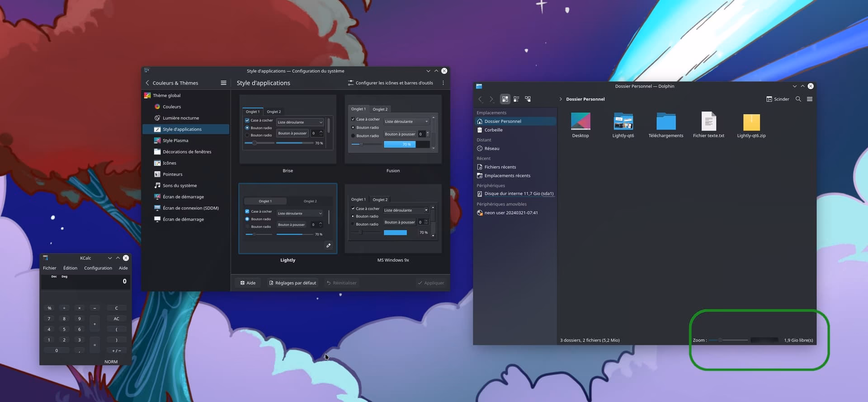Image resolution: width=868 pixels, height=402 pixels.
Task: Open the hamburger menu in System Settings sidebar
Action: 223,83
